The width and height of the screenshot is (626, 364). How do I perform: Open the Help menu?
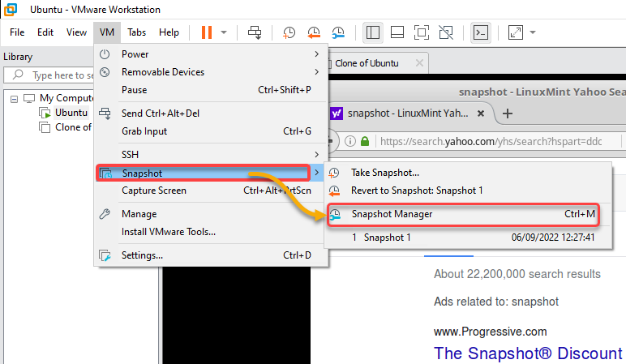pos(169,32)
